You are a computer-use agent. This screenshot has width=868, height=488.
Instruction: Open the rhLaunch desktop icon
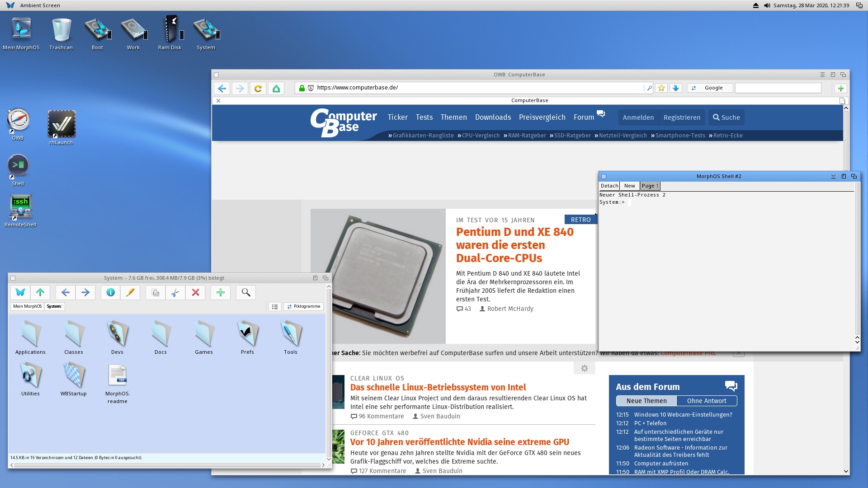point(61,124)
